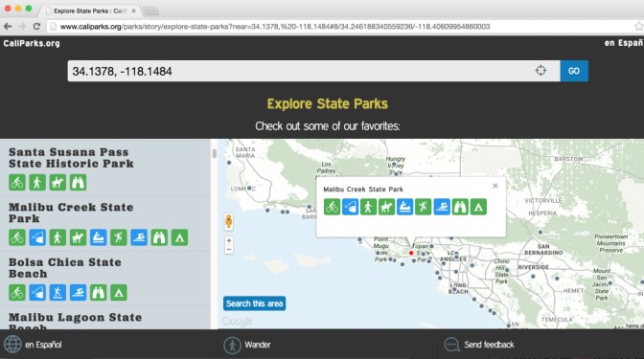Click the Explore State Parks heading
644x359 pixels.
pyautogui.click(x=328, y=103)
